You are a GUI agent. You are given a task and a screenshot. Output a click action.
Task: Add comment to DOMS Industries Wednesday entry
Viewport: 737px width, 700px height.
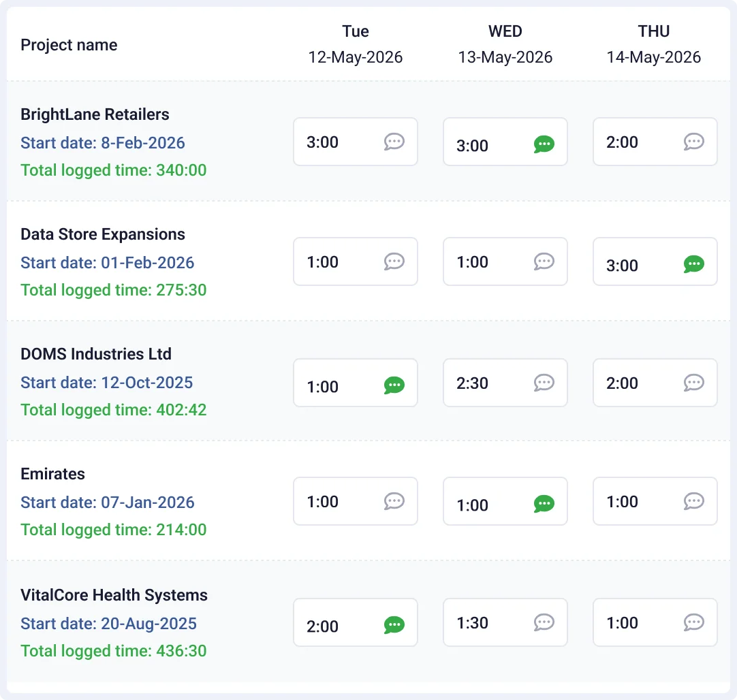click(x=544, y=383)
